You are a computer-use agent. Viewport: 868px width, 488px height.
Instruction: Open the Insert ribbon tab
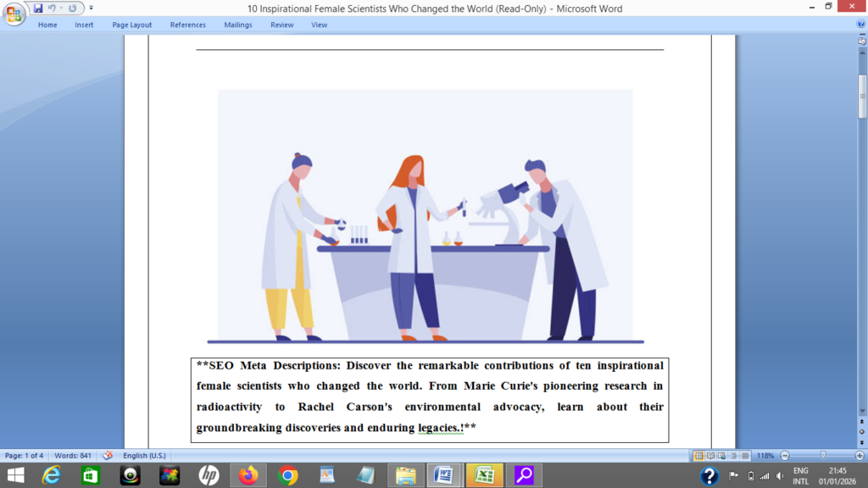84,25
